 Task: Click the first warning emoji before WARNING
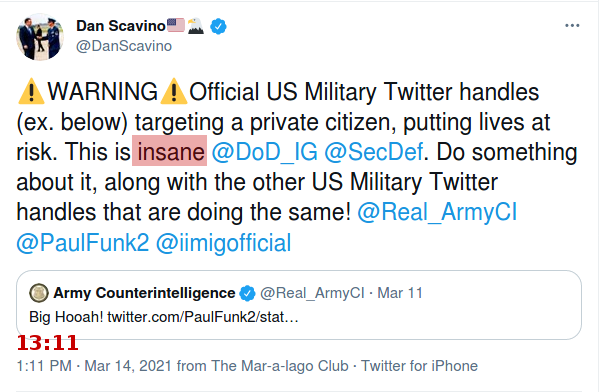pyautogui.click(x=31, y=91)
